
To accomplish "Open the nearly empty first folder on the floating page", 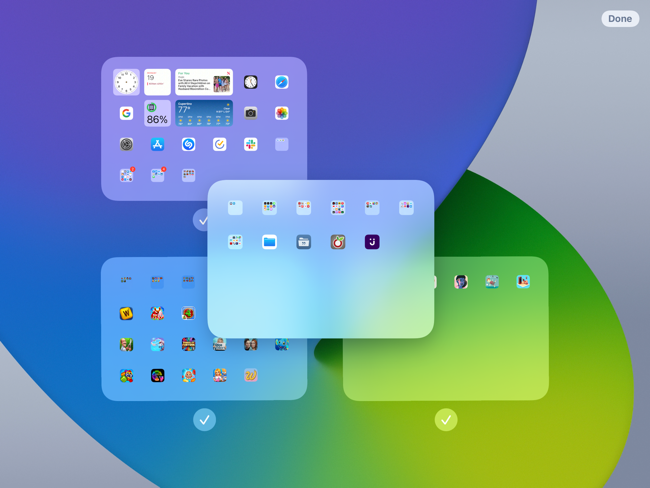I will click(x=235, y=207).
